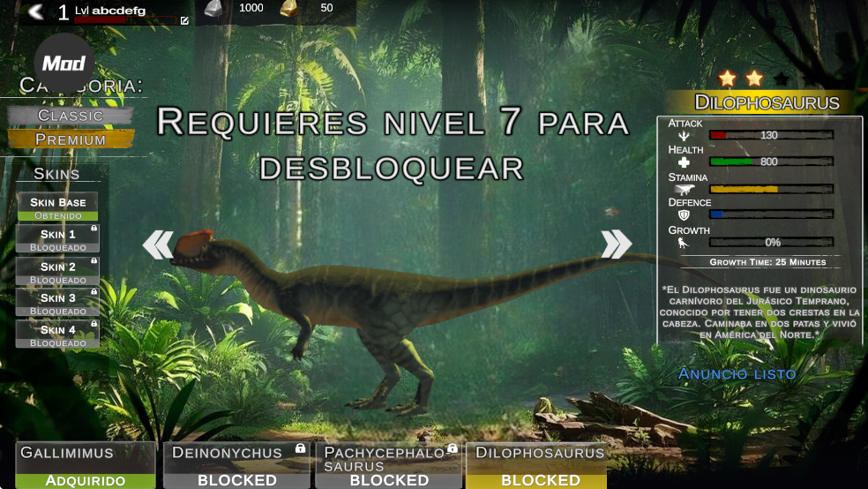This screenshot has width=868, height=489.
Task: Select the Classic category
Action: click(x=71, y=116)
